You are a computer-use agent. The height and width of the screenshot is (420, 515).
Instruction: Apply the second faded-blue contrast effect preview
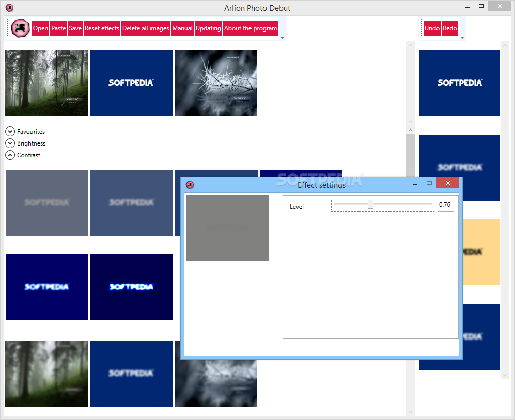132,203
